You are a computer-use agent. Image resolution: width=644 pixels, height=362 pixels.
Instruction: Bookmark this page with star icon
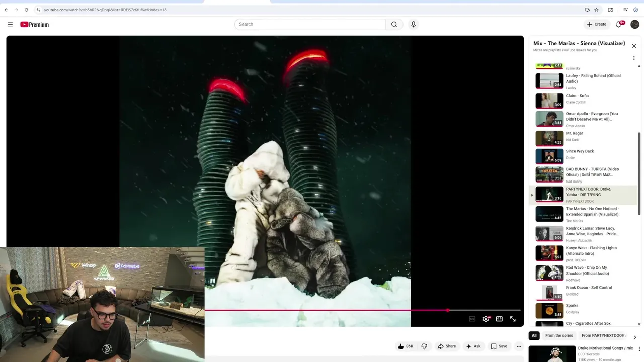[596, 10]
